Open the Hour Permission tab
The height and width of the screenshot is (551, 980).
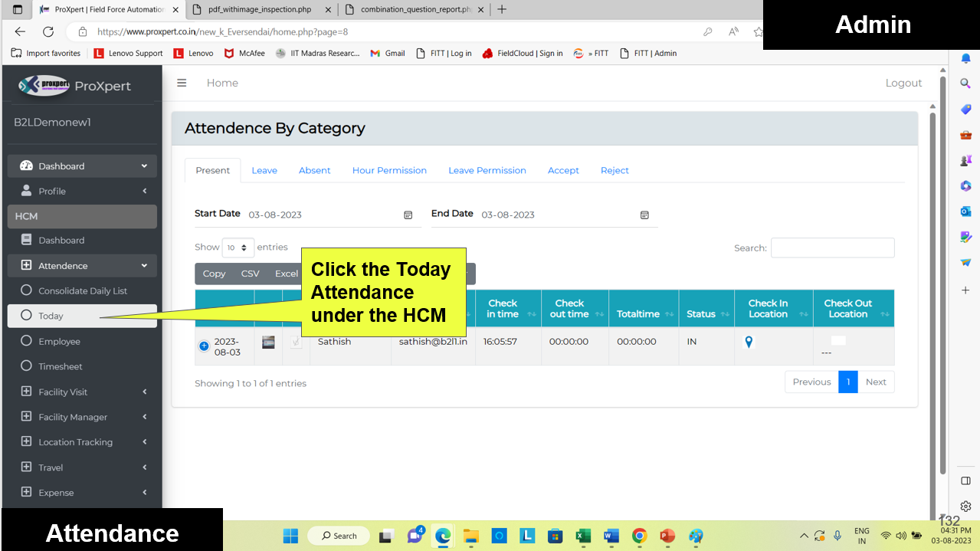point(389,170)
